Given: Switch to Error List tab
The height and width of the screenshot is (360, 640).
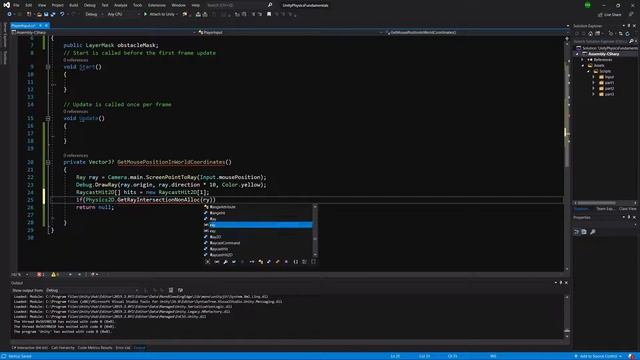Looking at the screenshot, I should [123, 348].
